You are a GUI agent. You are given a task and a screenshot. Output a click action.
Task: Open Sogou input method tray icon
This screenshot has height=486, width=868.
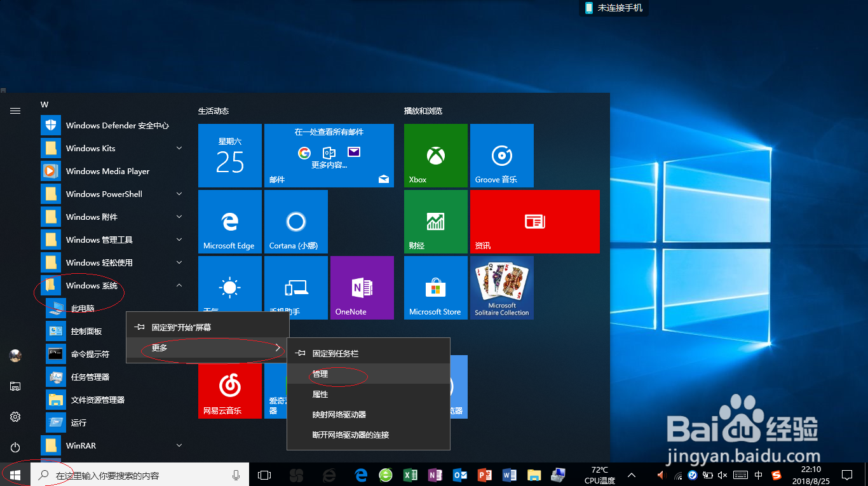776,475
